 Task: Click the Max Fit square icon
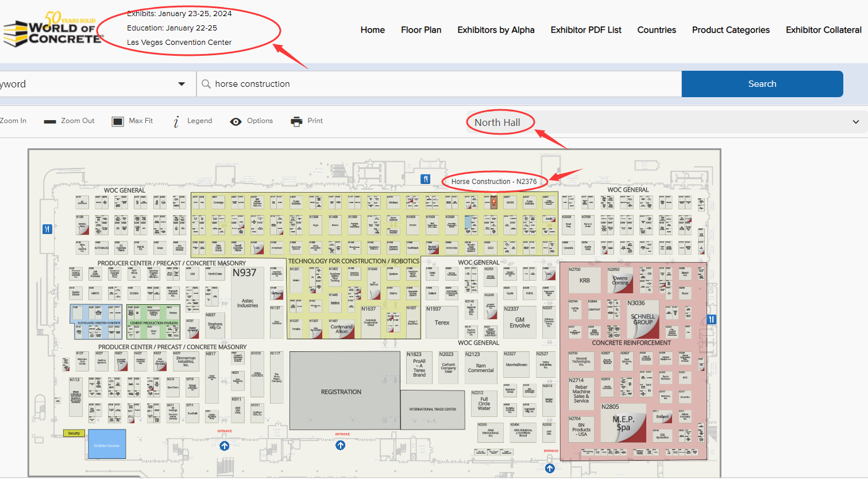118,121
